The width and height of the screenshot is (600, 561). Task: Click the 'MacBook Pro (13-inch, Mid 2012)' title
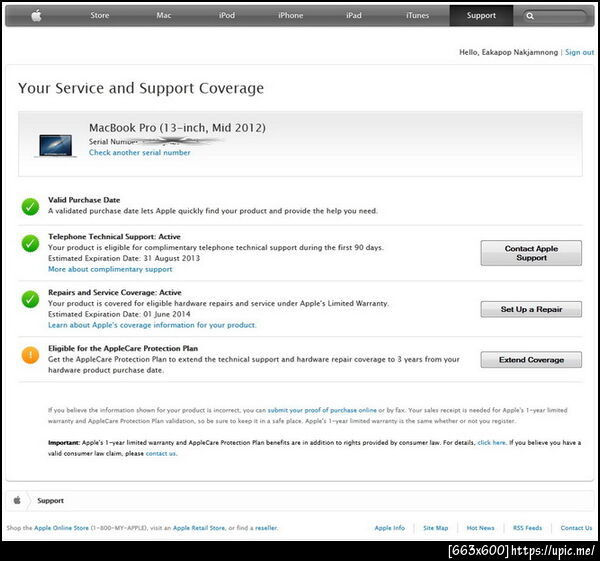[177, 127]
